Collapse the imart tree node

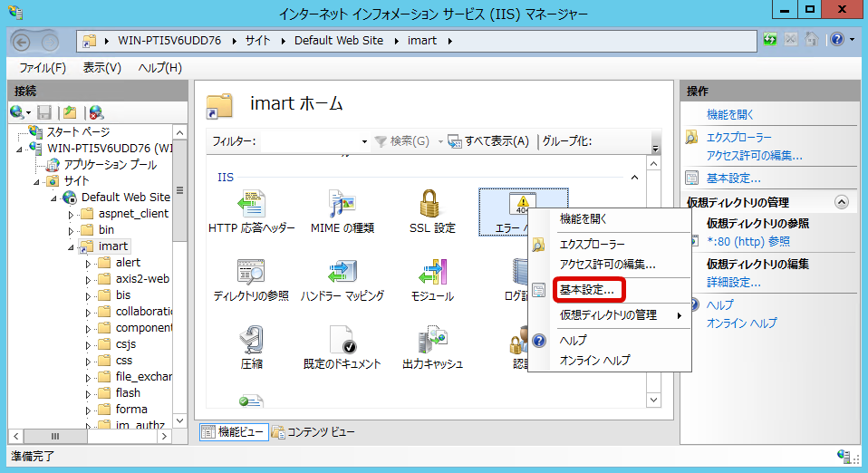[x=71, y=247]
